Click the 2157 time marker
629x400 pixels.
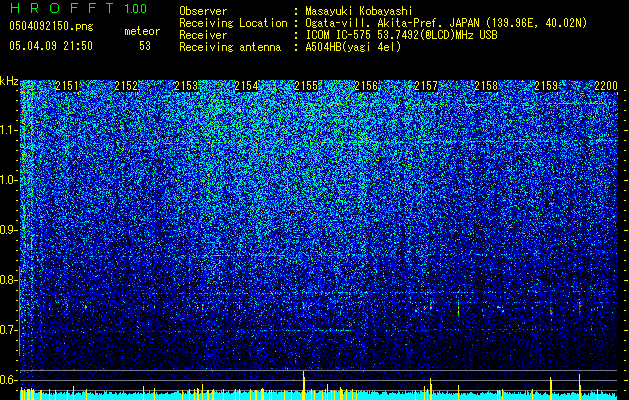(426, 86)
